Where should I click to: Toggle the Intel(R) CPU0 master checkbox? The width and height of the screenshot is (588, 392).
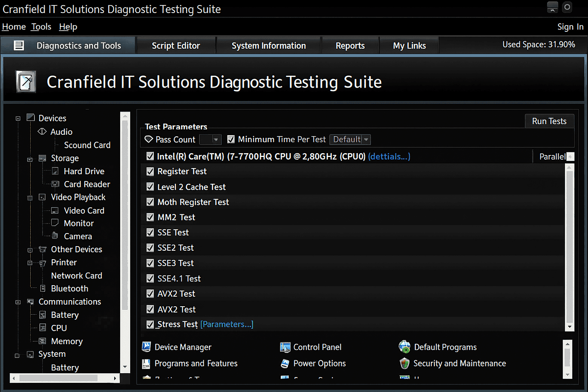click(150, 156)
